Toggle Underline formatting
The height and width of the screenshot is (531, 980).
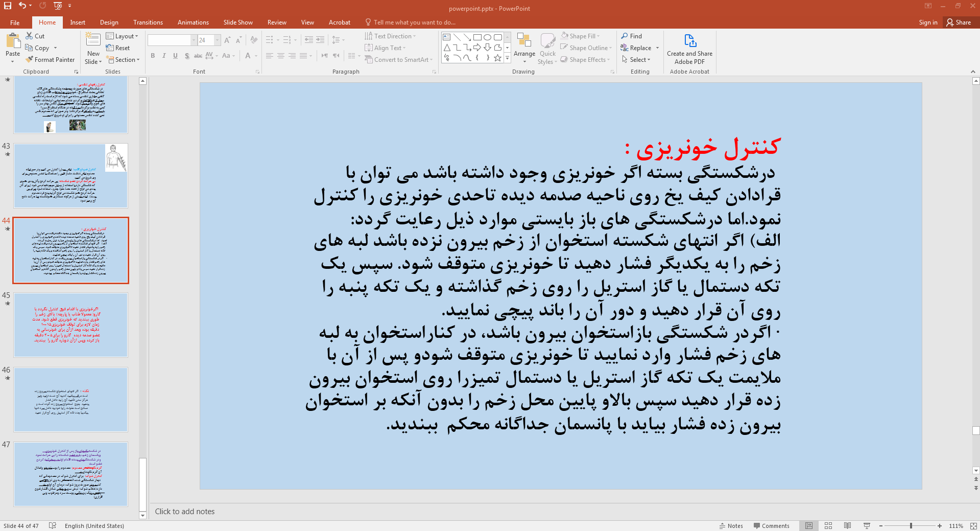point(175,56)
